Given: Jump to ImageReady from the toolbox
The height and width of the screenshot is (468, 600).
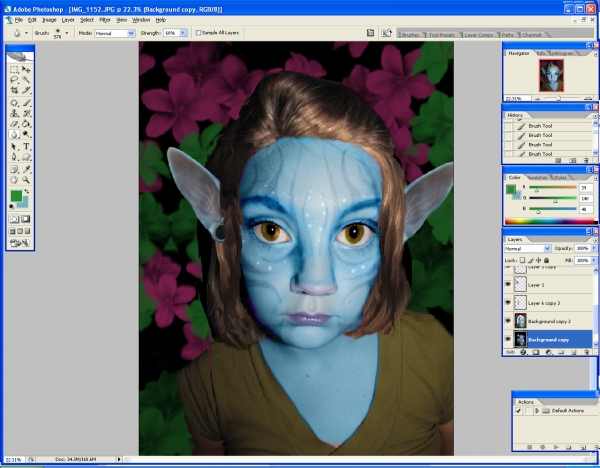Looking at the screenshot, I should [20, 243].
